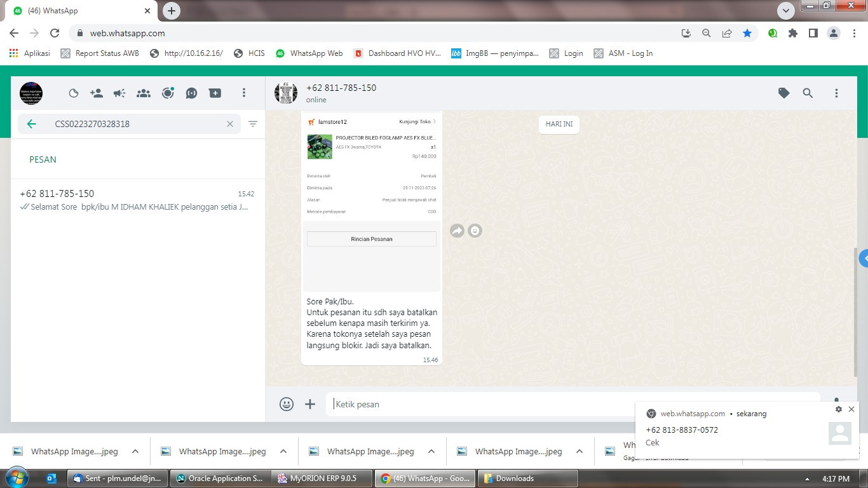Click the zoom magnifier icon in the address bar
The height and width of the screenshot is (488, 868).
[x=706, y=33]
